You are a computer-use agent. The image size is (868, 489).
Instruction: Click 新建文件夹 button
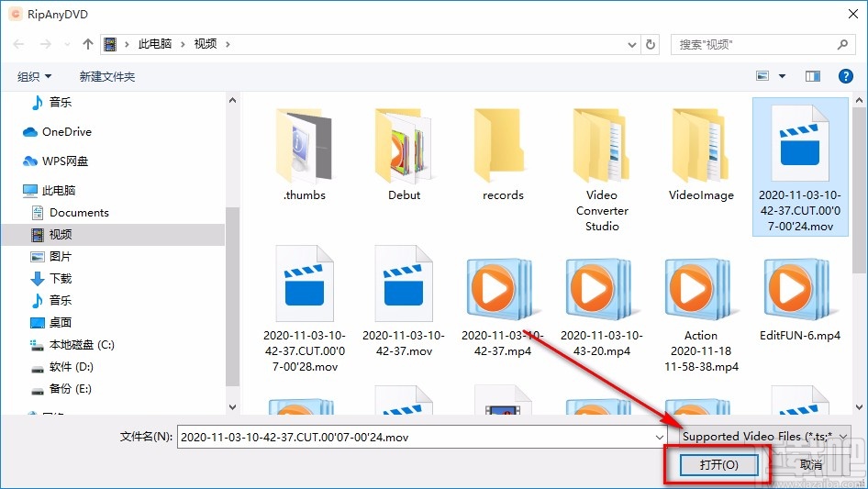[106, 76]
